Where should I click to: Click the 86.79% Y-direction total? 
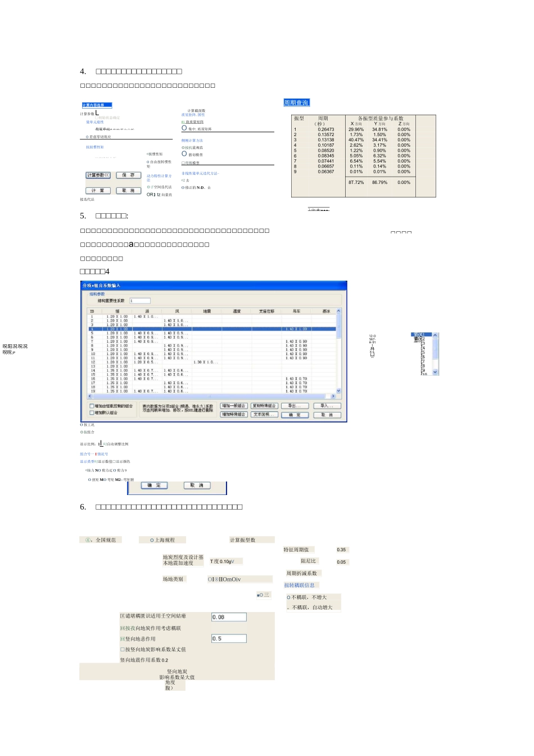coord(379,183)
